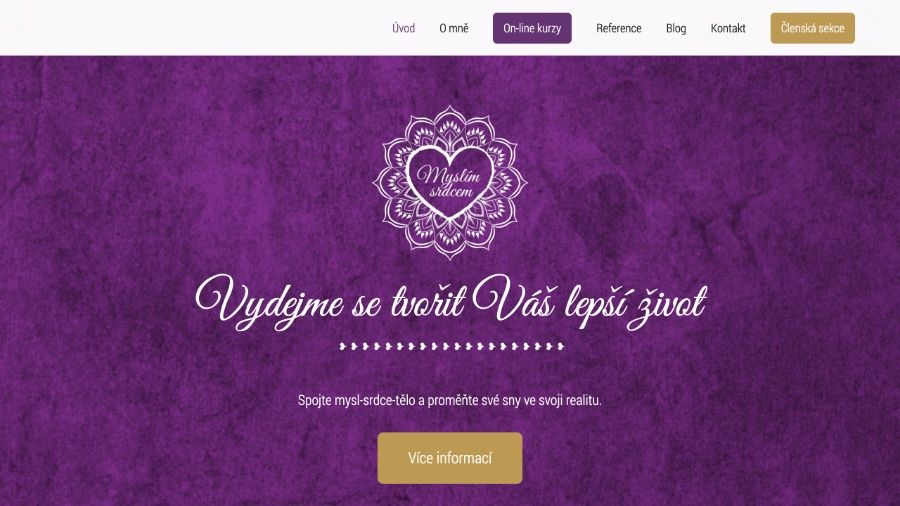
Task: Click the 'Váš lepší život' headline text
Action: pyautogui.click(x=589, y=302)
